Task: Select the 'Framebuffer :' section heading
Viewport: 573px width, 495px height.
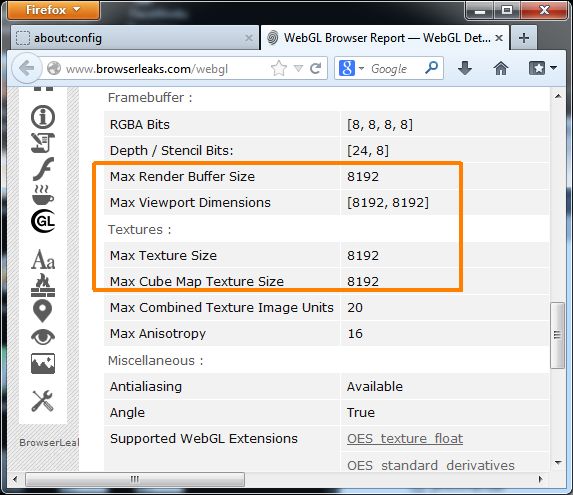Action: click(150, 98)
